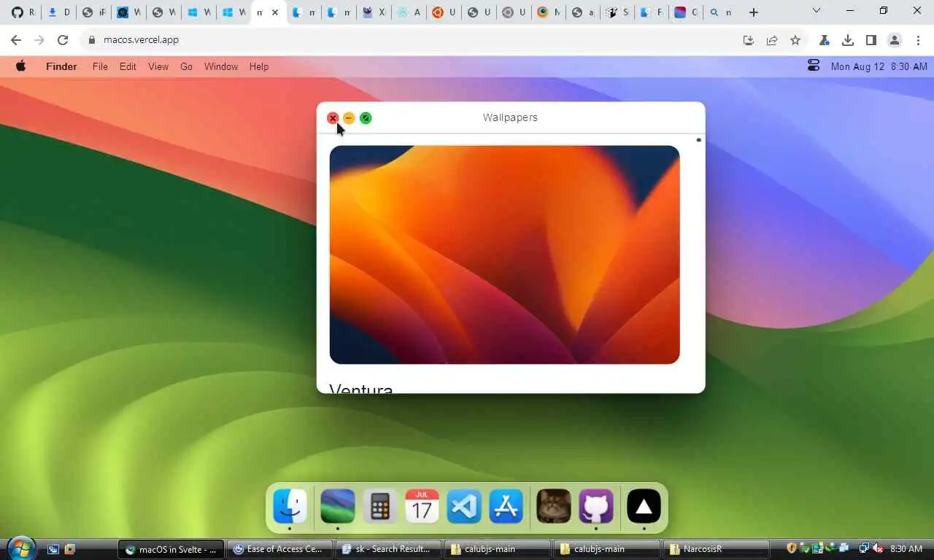Open sk - Search Results taskbar button

click(389, 549)
